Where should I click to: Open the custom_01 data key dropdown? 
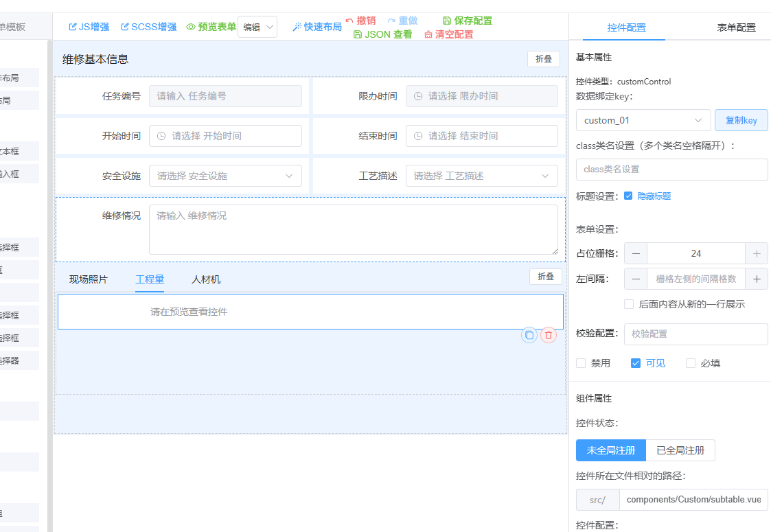[643, 120]
